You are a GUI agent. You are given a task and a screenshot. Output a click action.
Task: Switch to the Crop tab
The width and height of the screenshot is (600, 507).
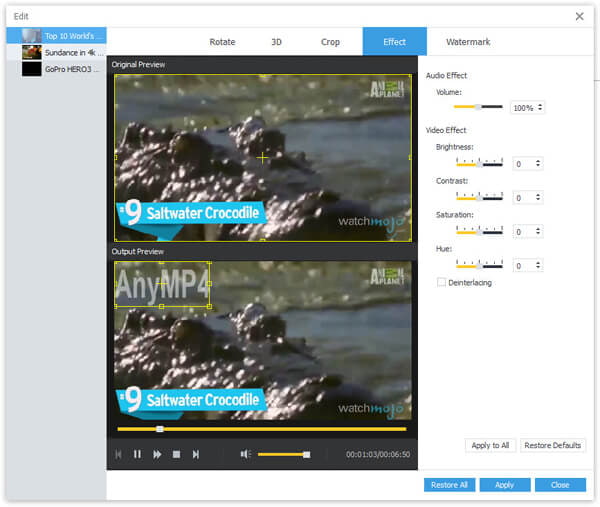(330, 42)
